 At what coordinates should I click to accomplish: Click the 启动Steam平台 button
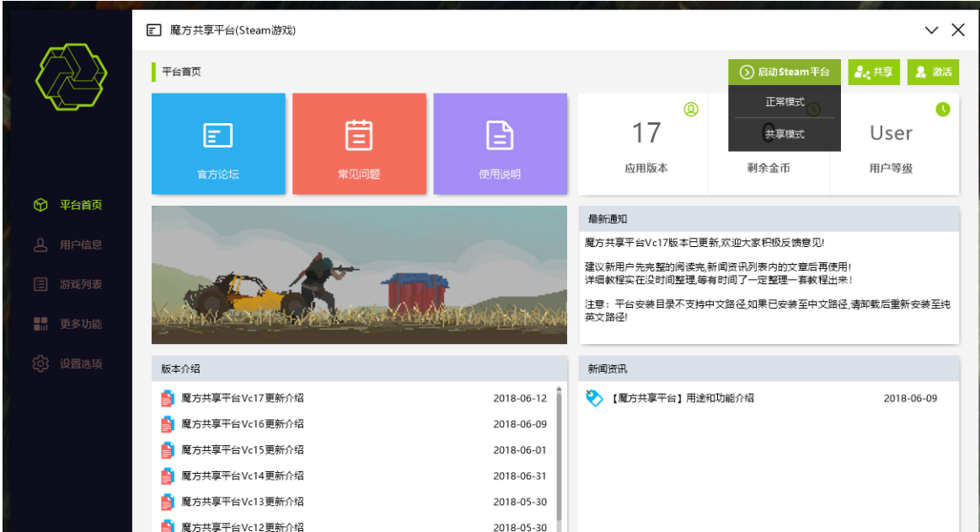click(785, 72)
